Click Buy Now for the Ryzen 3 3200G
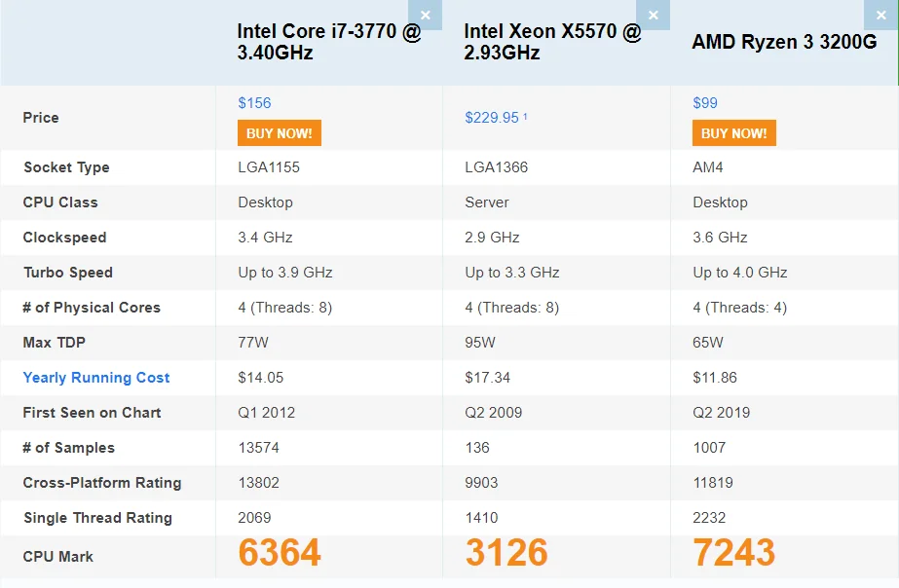This screenshot has height=588, width=899. point(733,133)
